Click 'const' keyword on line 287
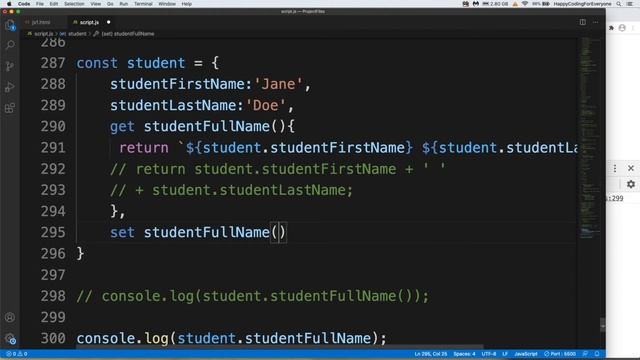The width and height of the screenshot is (640, 360). click(x=97, y=63)
